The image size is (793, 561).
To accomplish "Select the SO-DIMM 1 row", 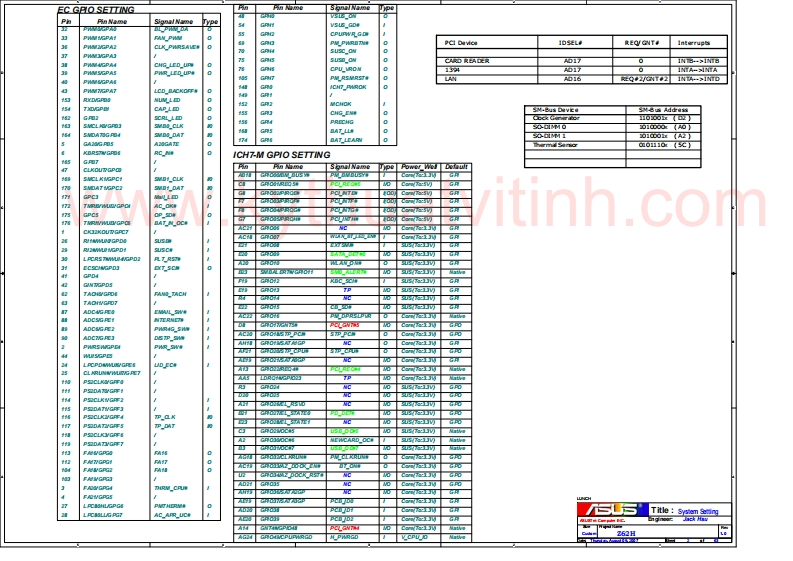I will tap(549, 136).
